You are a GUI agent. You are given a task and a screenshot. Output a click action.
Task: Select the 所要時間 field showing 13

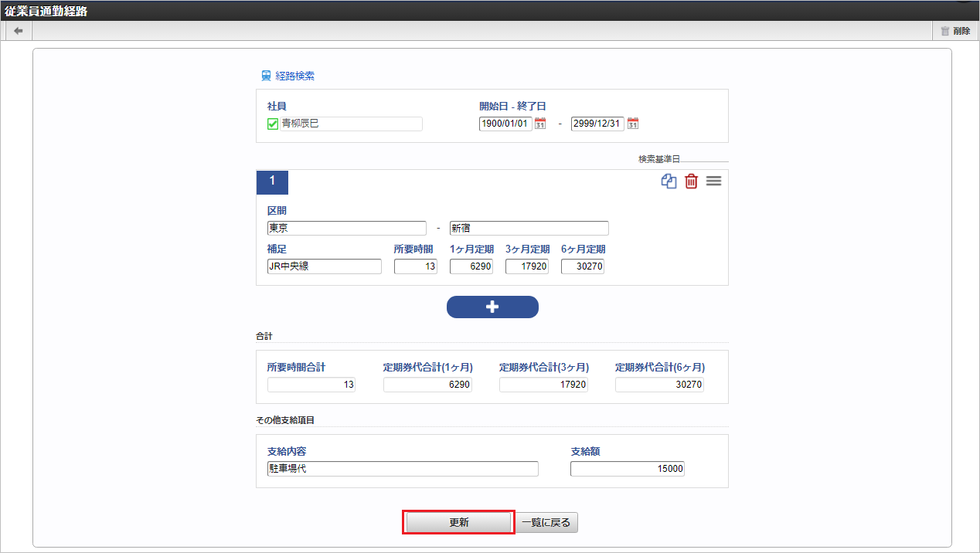[415, 266]
